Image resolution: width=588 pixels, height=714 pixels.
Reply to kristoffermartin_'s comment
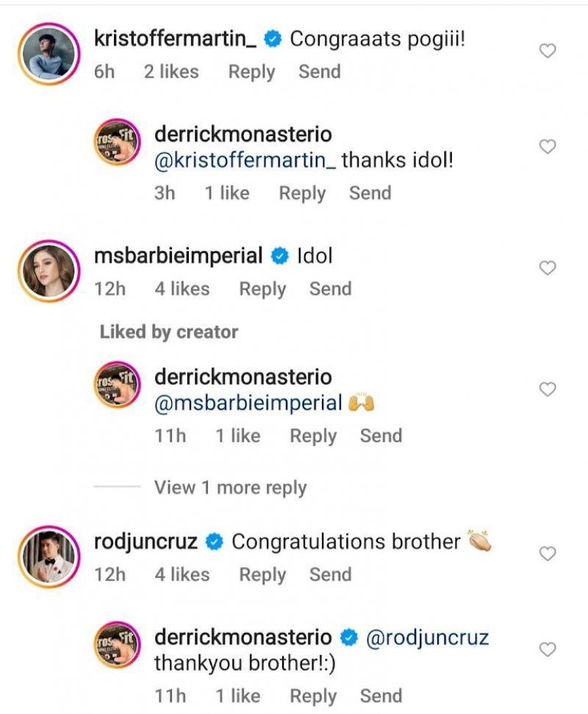(x=251, y=72)
